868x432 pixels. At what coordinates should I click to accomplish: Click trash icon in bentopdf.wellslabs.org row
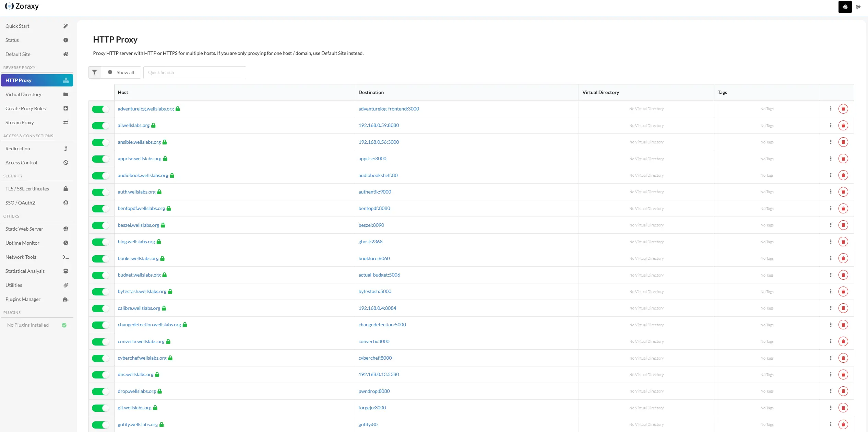[843, 209]
